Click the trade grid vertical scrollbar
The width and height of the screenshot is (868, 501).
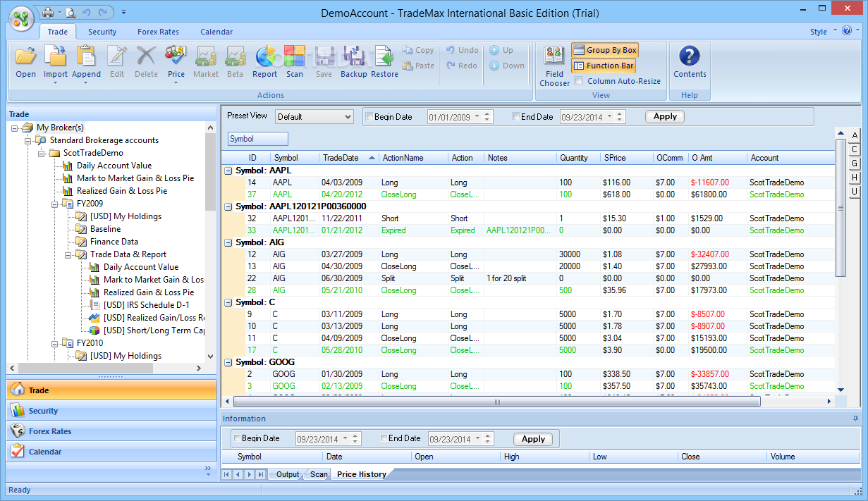click(840, 208)
